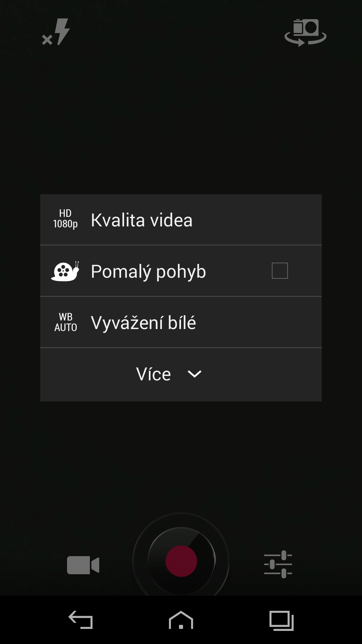This screenshot has width=362, height=644.
Task: Go to the Android home screen
Action: [x=181, y=620]
